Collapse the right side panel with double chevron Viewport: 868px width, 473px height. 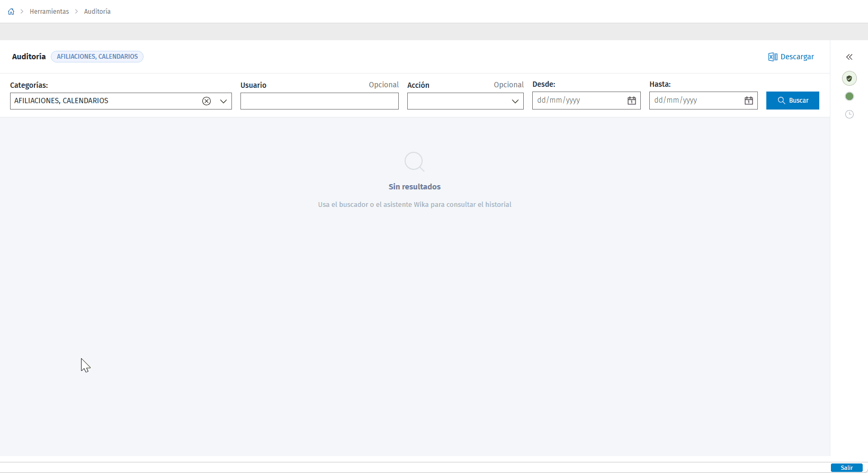[x=849, y=57]
